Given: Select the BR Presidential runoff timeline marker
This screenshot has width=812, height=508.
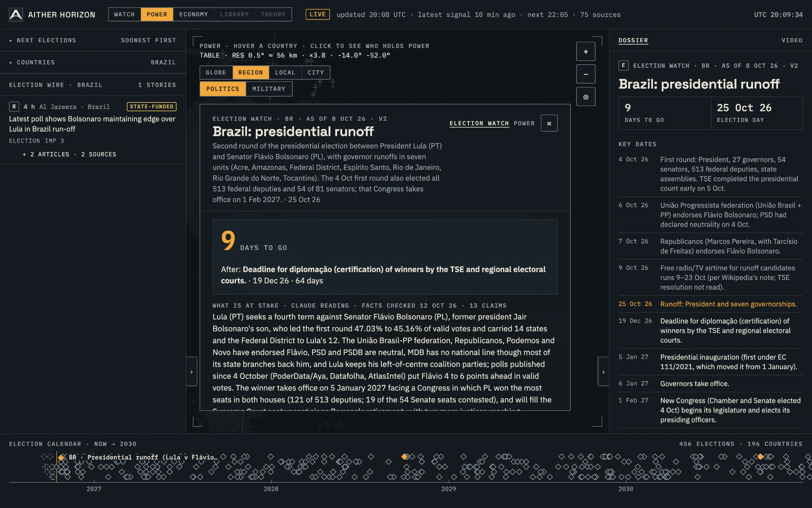Looking at the screenshot, I should pos(61,458).
